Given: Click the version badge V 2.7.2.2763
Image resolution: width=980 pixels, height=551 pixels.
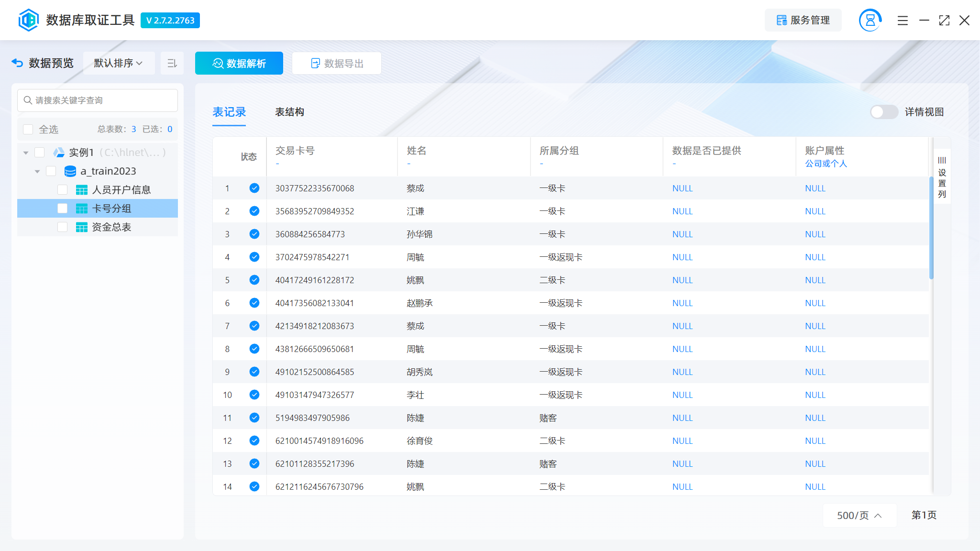Looking at the screenshot, I should (x=170, y=20).
